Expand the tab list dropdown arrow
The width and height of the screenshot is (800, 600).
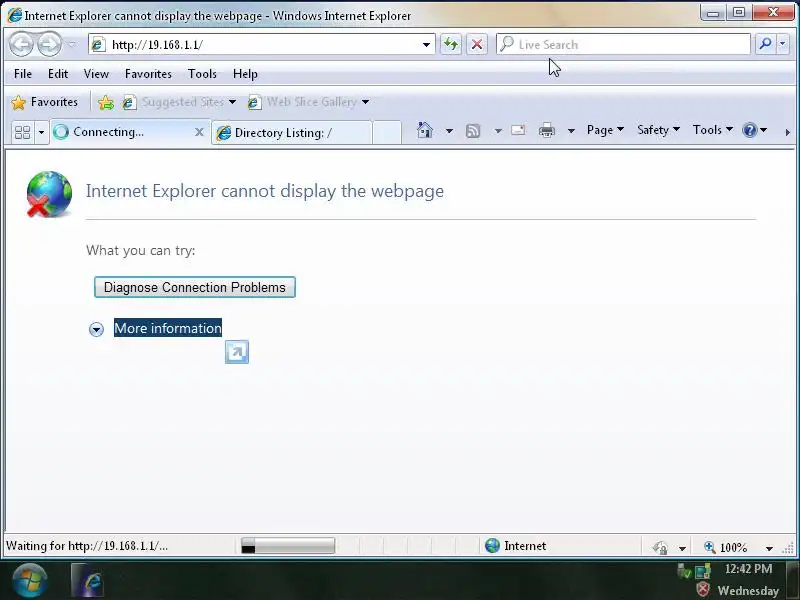[x=41, y=133]
